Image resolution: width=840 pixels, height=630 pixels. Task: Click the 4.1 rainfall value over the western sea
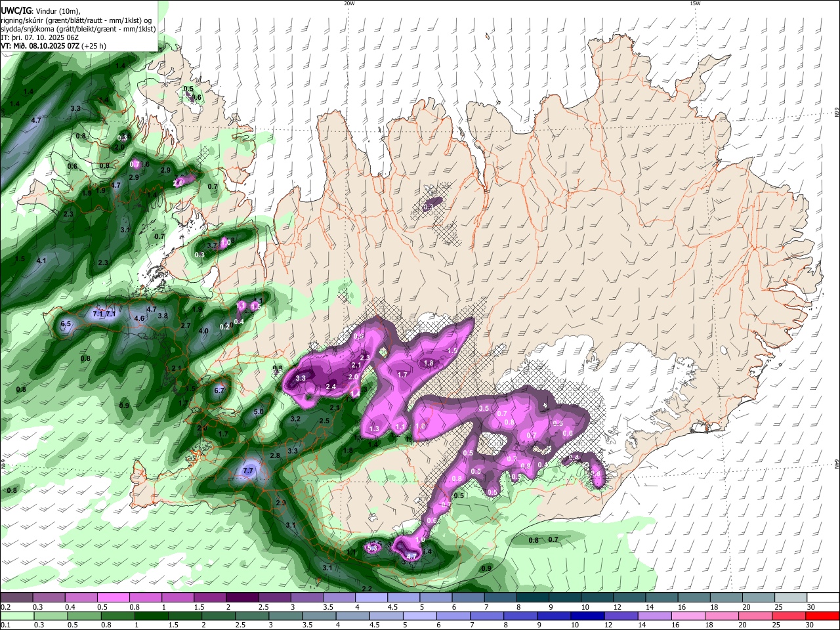tap(41, 261)
